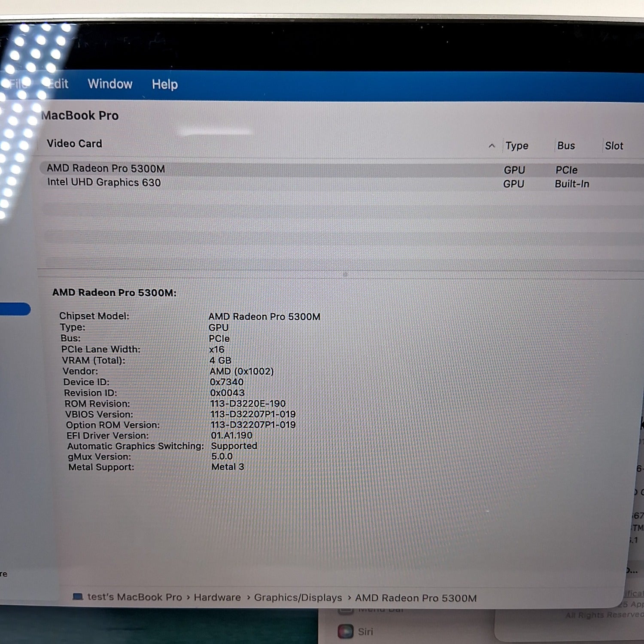Screen dimensions: 644x644
Task: Select the Siri item in background settings list
Action: [365, 632]
